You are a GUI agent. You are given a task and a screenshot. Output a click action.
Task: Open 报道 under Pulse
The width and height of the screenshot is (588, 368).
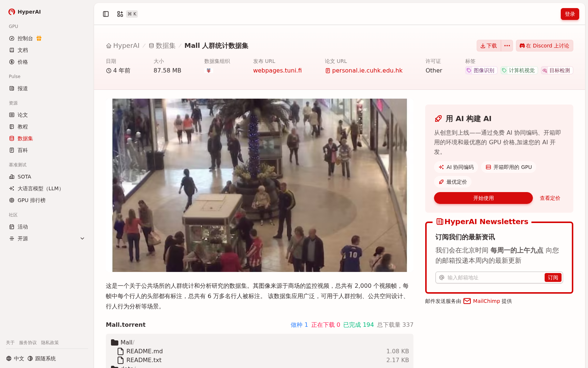(x=18, y=88)
